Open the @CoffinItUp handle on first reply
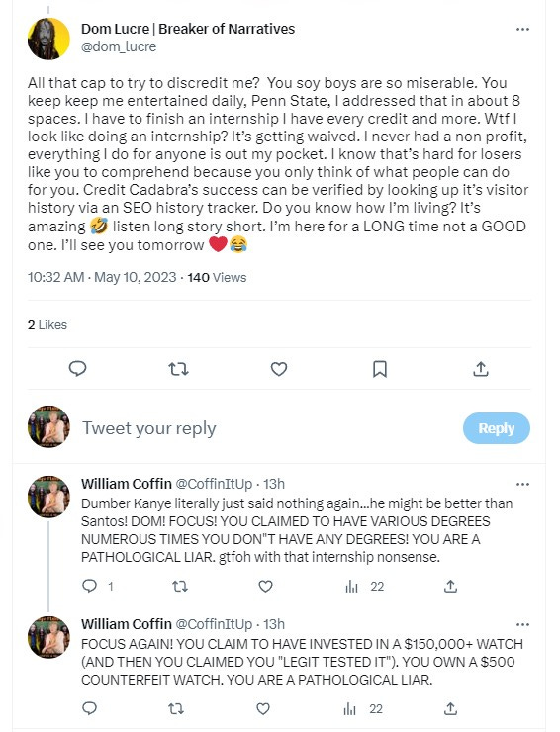Screen dimensions: 560x732 click(214, 484)
